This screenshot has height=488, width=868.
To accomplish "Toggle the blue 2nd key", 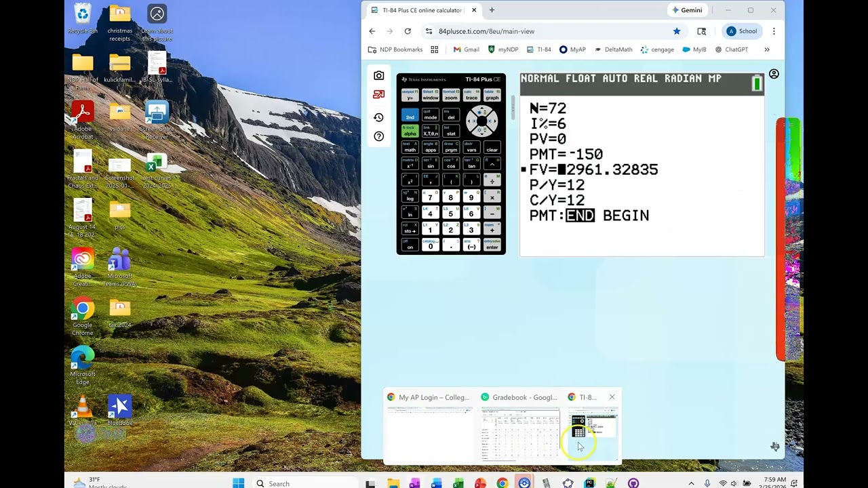I will click(x=410, y=115).
